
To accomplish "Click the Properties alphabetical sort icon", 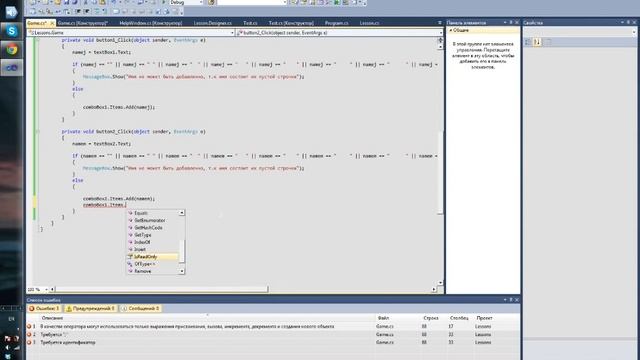I will (x=537, y=42).
